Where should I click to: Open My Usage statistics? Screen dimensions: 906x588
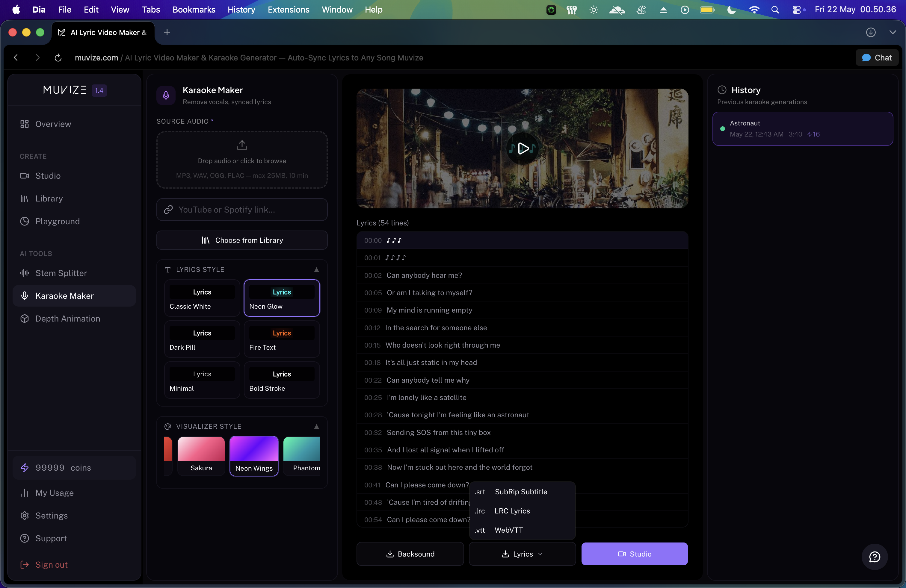[74, 493]
